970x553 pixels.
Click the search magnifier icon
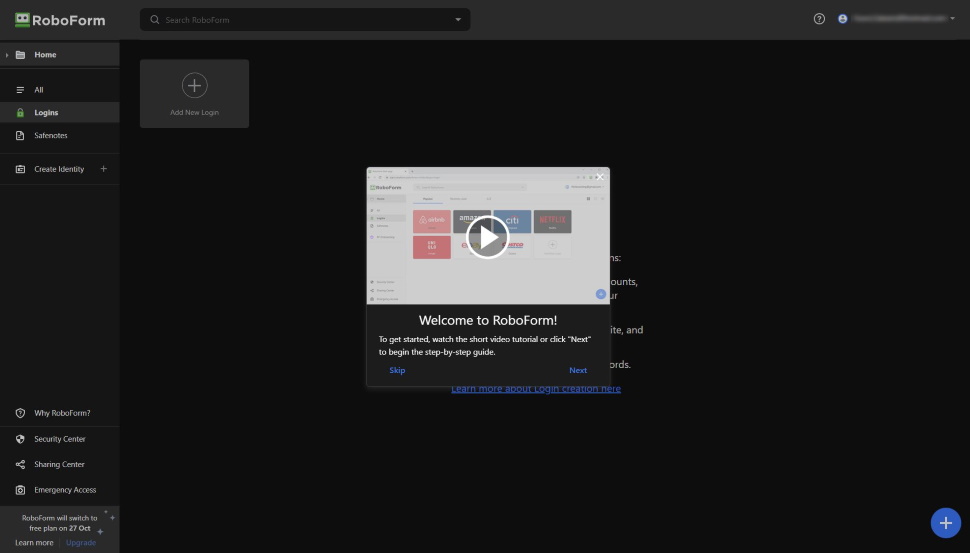(155, 20)
